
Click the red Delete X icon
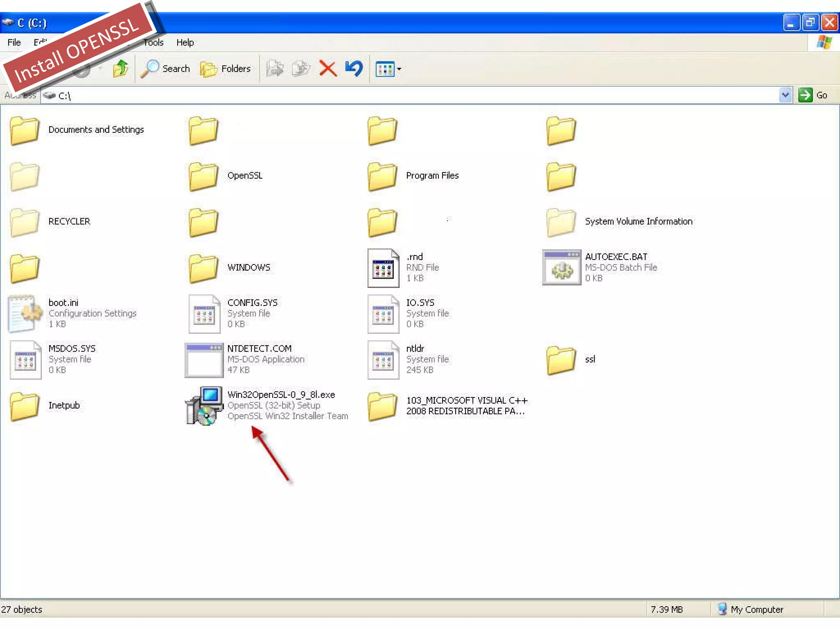pos(328,68)
